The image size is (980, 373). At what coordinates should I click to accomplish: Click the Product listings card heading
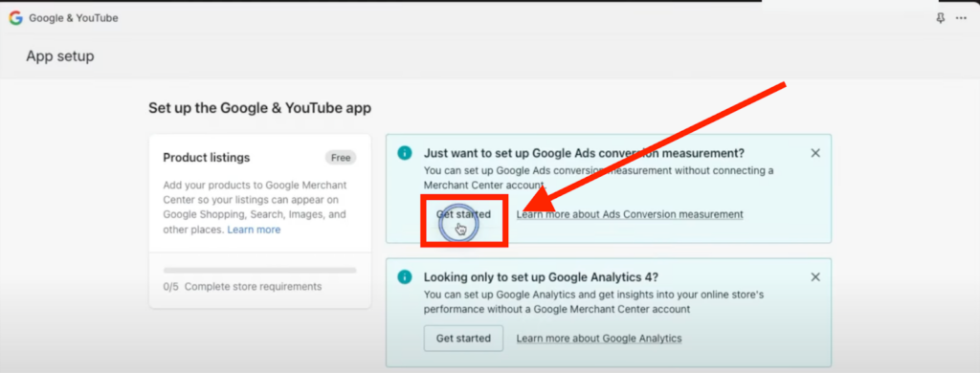pos(207,158)
